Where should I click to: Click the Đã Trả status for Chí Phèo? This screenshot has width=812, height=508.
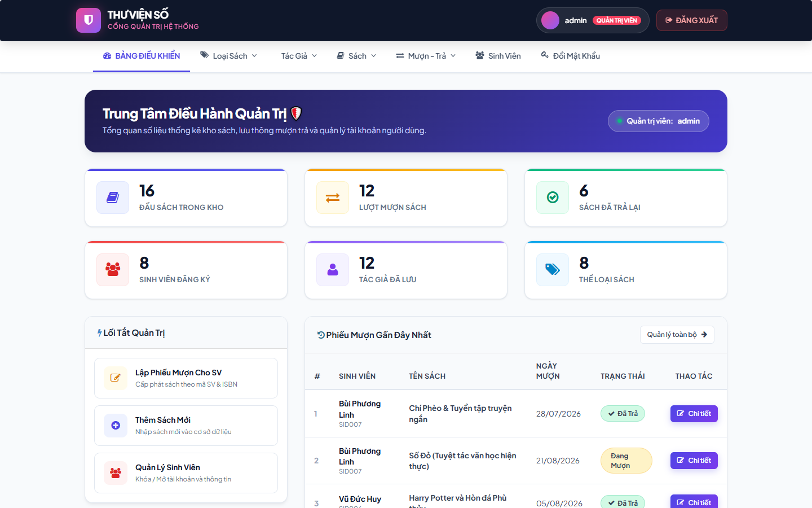pyautogui.click(x=623, y=414)
